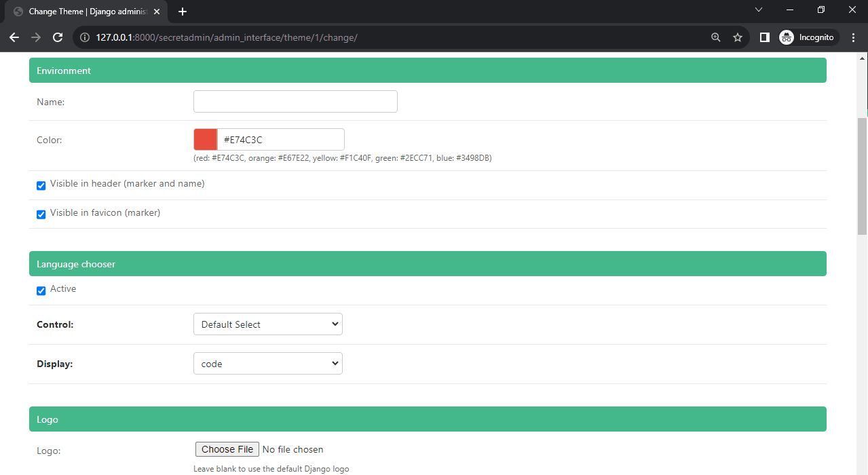Screen dimensions: 868x475
Task: Click 'Leave blank to use default Django logo' text
Action: (271, 469)
